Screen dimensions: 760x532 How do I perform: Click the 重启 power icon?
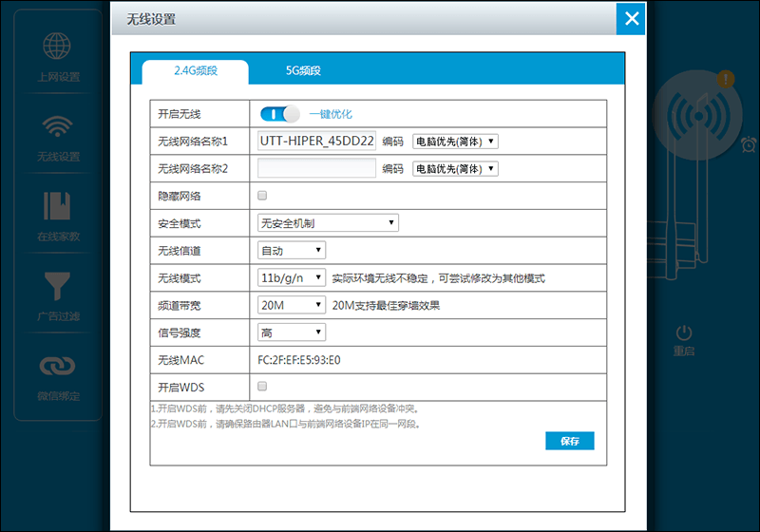pyautogui.click(x=684, y=332)
